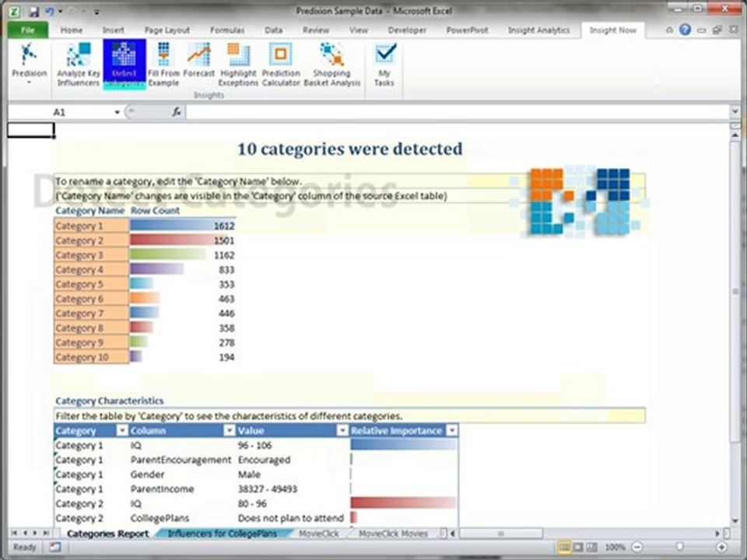Viewport: 747px width, 560px height.
Task: Open Customize Quick Access Toolbar dropdown
Action: tap(96, 12)
